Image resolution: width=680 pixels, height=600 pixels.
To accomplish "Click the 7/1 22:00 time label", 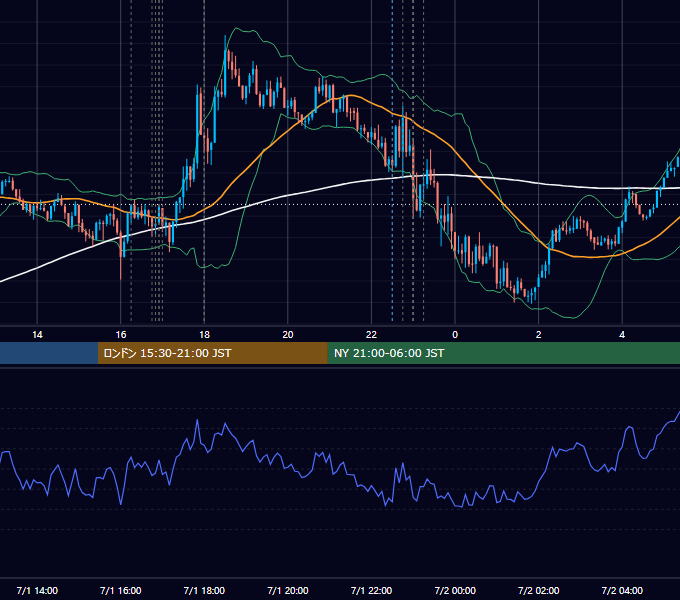I will point(371,590).
